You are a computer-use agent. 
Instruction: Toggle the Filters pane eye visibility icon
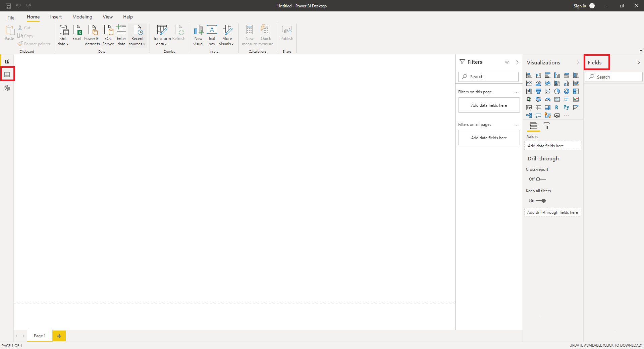click(x=507, y=62)
